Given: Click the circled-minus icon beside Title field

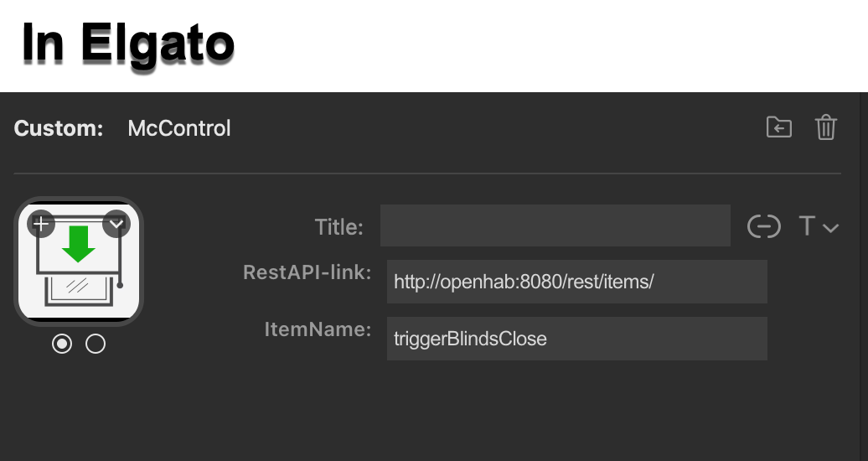Looking at the screenshot, I should 763,226.
